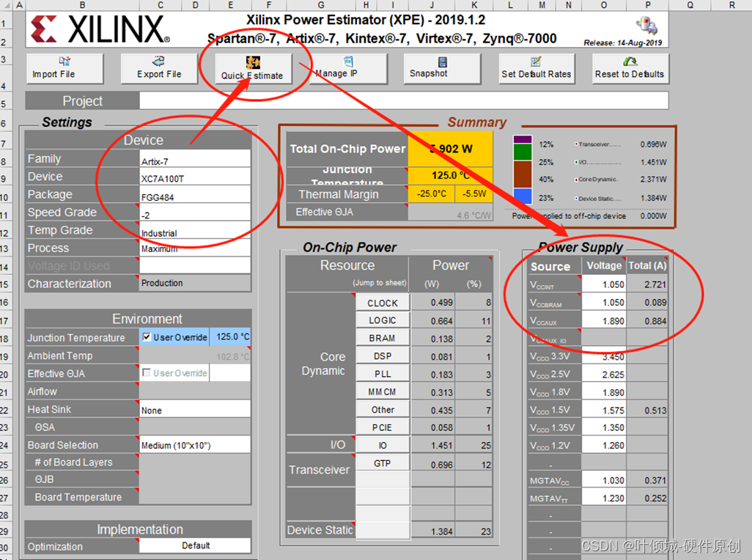This screenshot has height=560, width=752.
Task: Click the Export File icon
Action: tap(158, 62)
